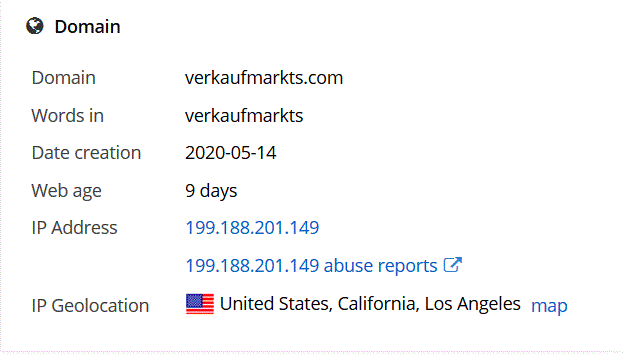This screenshot has width=624, height=360.
Task: Click the IP Geolocation row label
Action: [90, 306]
